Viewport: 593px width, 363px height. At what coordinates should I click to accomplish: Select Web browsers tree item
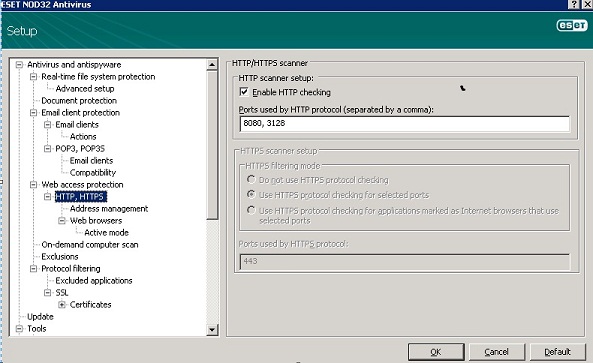tap(96, 220)
